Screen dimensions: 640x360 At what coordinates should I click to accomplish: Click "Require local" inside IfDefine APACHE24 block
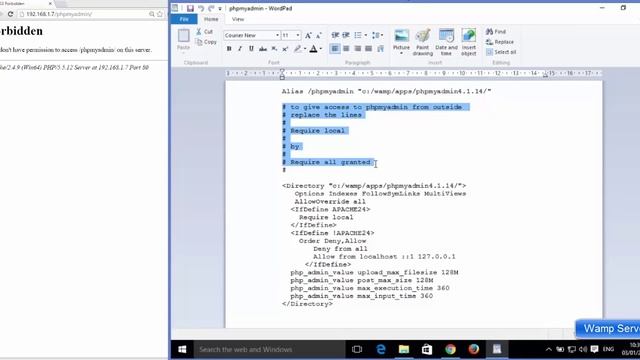[326, 218]
